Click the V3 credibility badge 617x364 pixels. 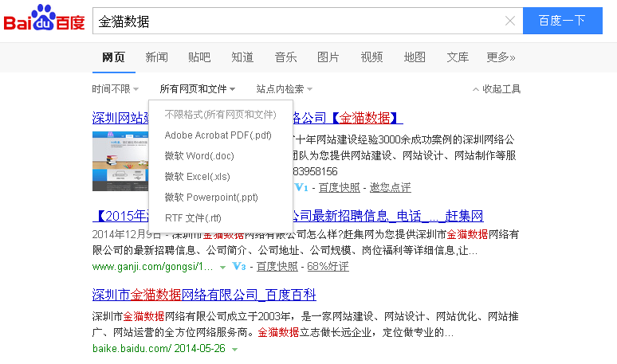click(x=239, y=267)
